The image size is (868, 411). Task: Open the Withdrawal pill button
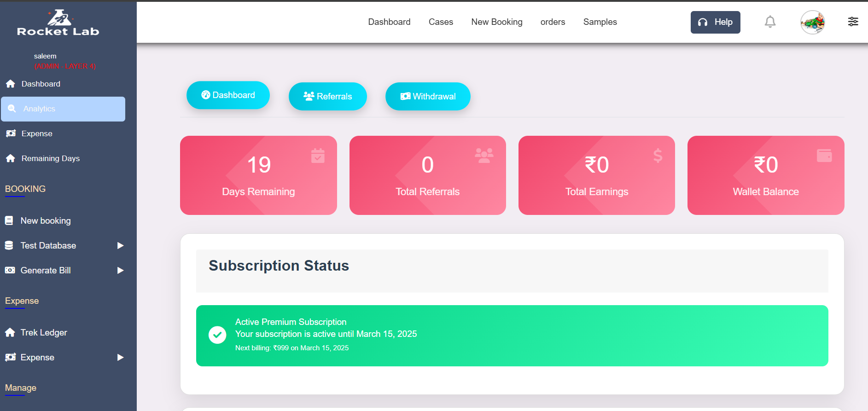coord(428,96)
